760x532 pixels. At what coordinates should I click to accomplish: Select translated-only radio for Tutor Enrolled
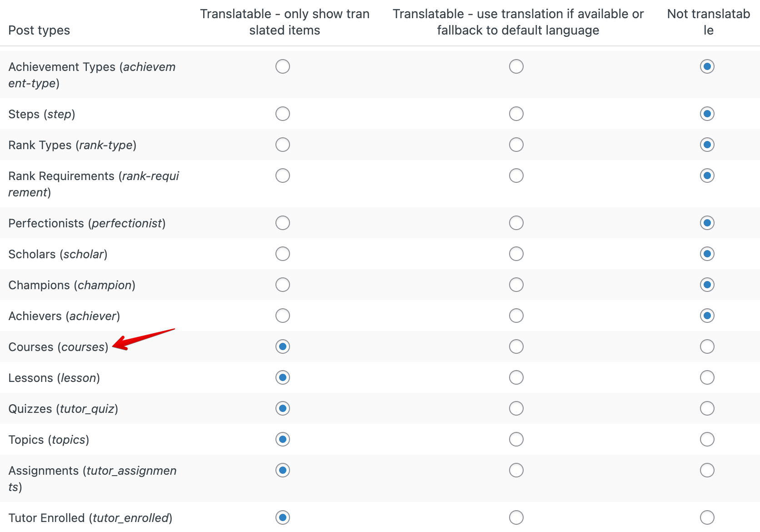283,517
